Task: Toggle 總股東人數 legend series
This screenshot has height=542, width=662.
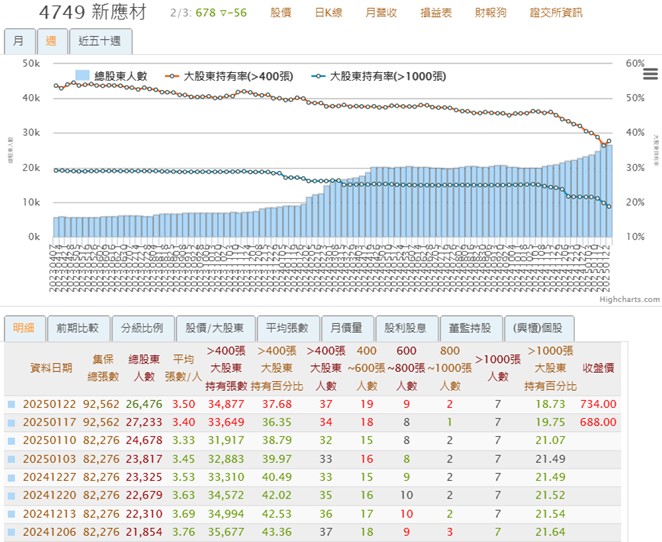Action: click(x=111, y=76)
